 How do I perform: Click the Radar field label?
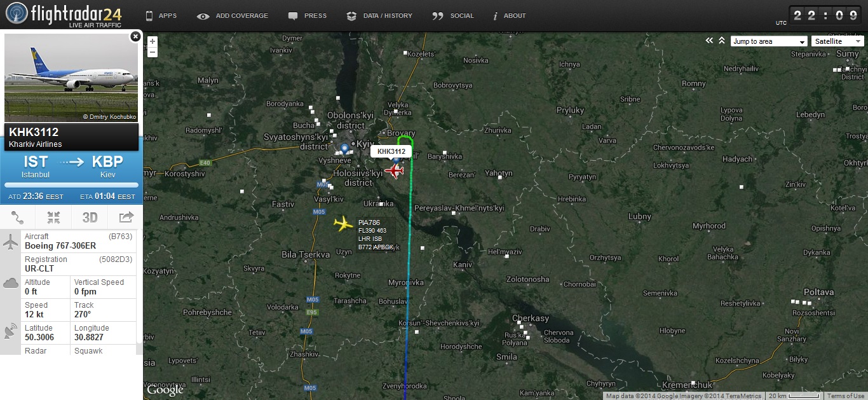[35, 351]
